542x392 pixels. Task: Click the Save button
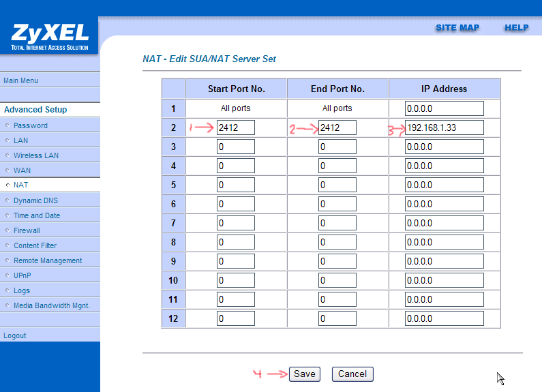(304, 374)
